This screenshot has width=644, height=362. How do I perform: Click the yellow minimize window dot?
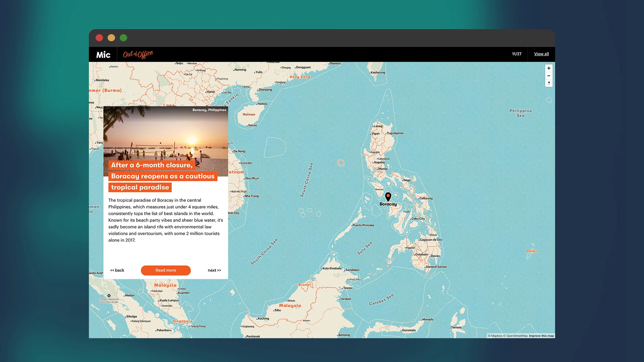111,38
